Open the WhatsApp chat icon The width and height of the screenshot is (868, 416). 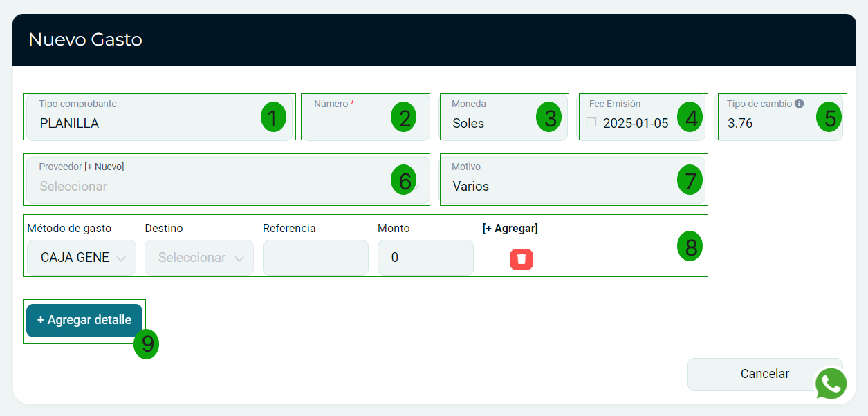[x=831, y=384]
